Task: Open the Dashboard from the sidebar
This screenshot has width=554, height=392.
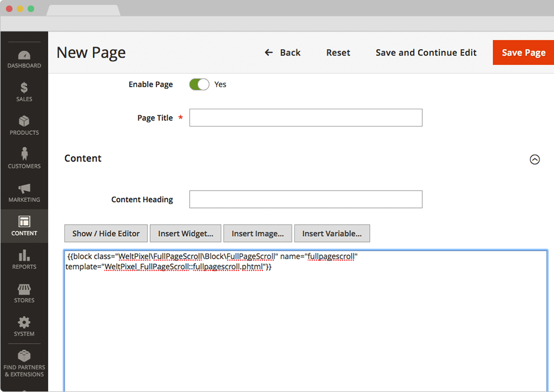Action: coord(24,58)
